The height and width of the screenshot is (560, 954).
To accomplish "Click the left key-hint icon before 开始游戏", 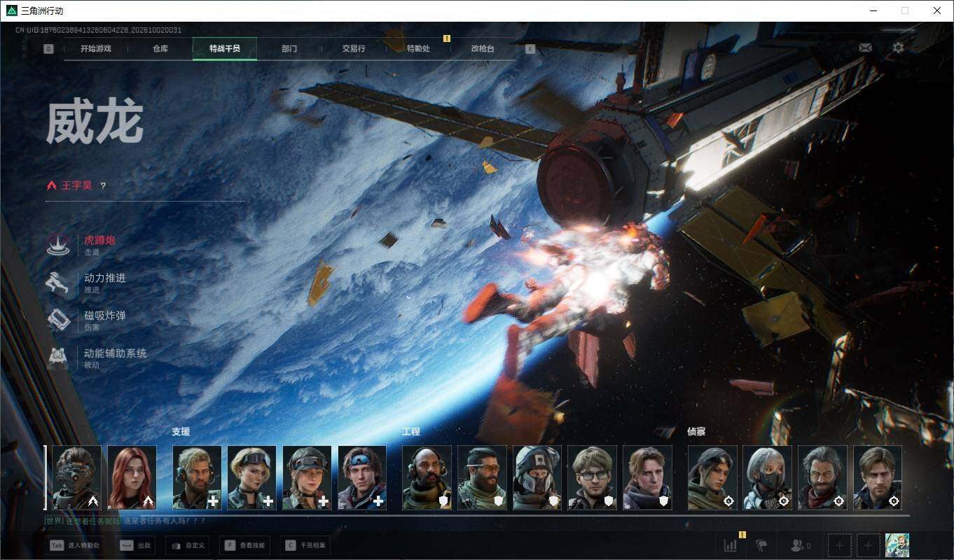I will click(x=48, y=49).
